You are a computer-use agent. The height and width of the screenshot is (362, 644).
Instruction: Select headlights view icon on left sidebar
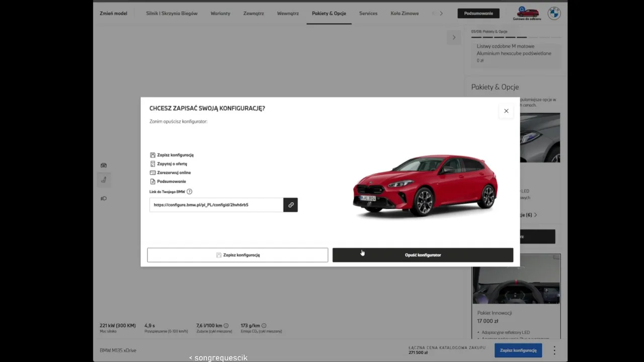click(104, 198)
